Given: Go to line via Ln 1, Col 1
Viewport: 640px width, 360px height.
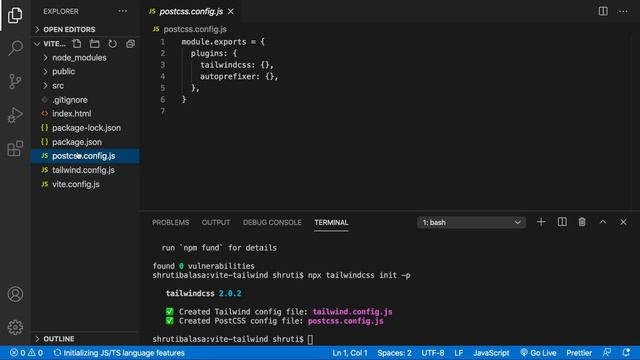Looking at the screenshot, I should (x=350, y=353).
